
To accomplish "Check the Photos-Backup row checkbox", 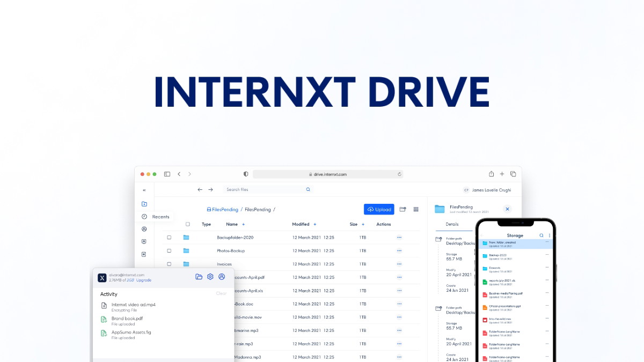I will [x=169, y=250].
